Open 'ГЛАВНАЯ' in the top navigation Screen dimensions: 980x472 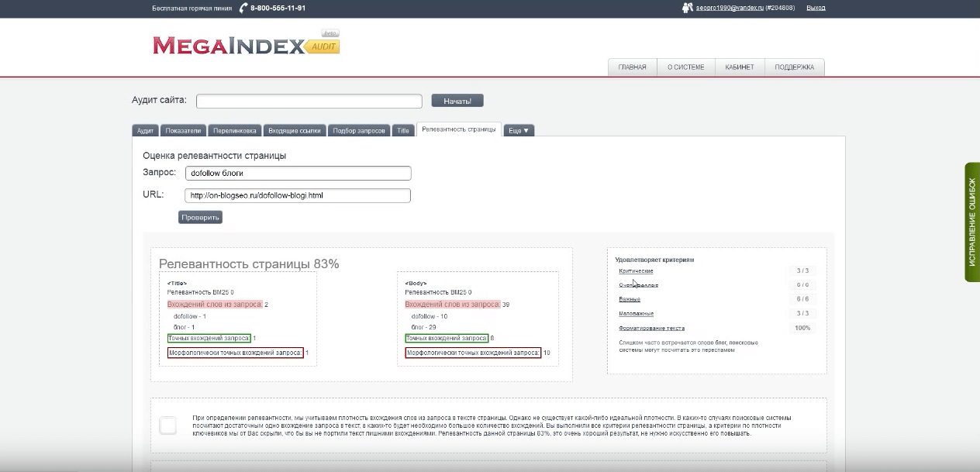(632, 67)
